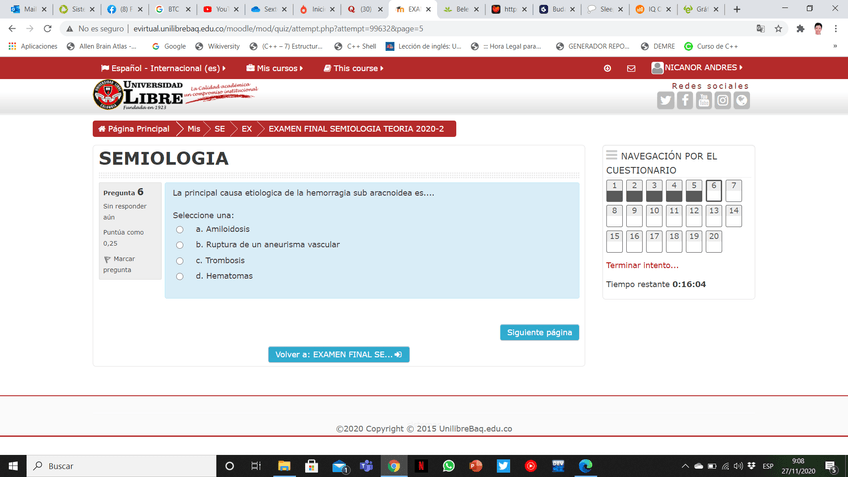Open PowerPoint from taskbar
This screenshot has height=477, width=848.
coord(475,466)
